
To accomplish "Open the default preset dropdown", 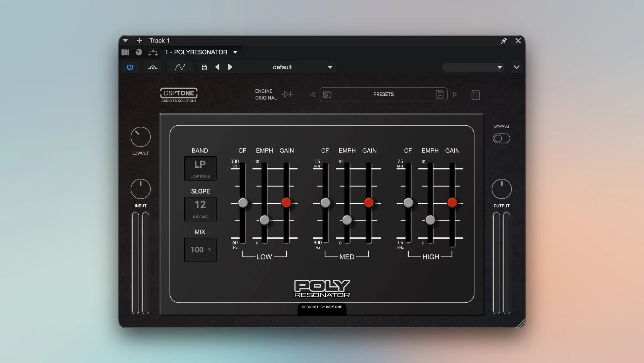I will pyautogui.click(x=286, y=67).
